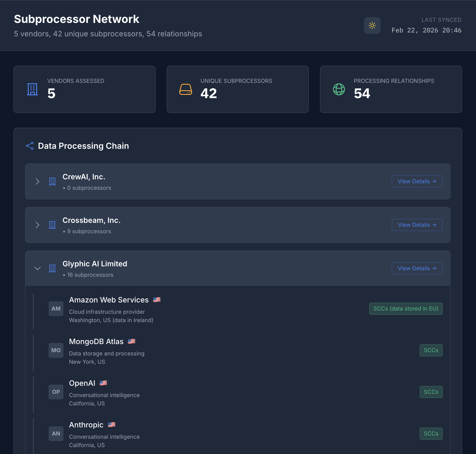Click the Glyphic AI Limited vendor title

click(x=95, y=264)
